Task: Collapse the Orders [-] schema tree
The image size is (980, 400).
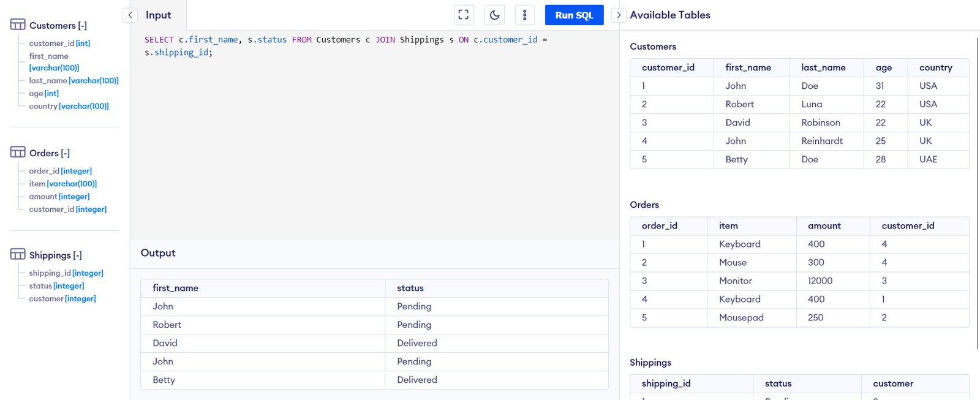Action: click(50, 153)
